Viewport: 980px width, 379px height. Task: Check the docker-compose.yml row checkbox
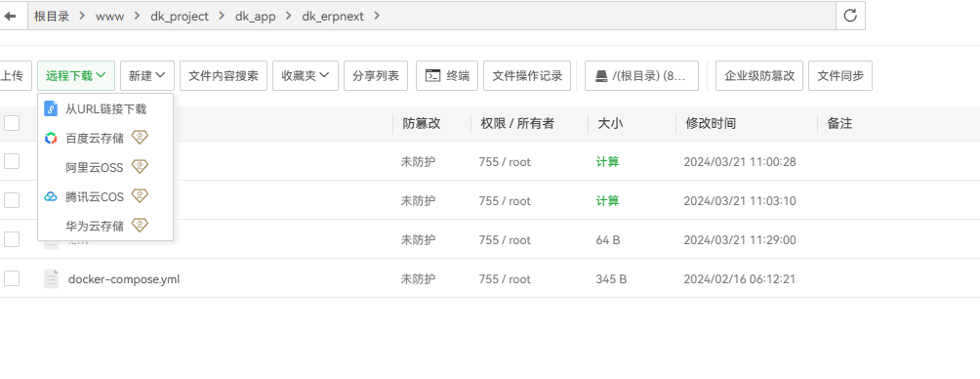pyautogui.click(x=12, y=278)
